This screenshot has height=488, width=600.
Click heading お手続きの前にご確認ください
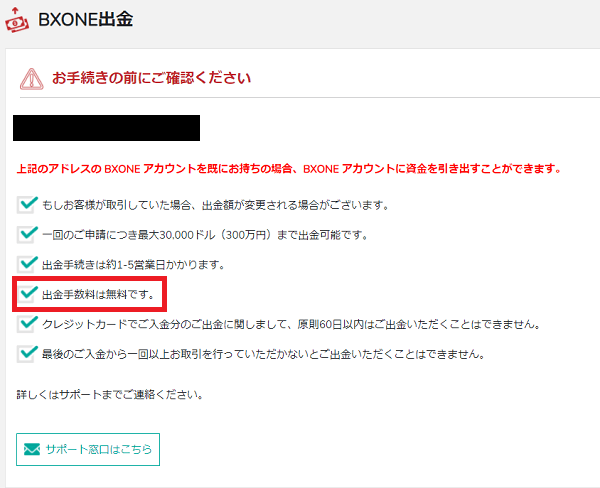click(x=152, y=78)
